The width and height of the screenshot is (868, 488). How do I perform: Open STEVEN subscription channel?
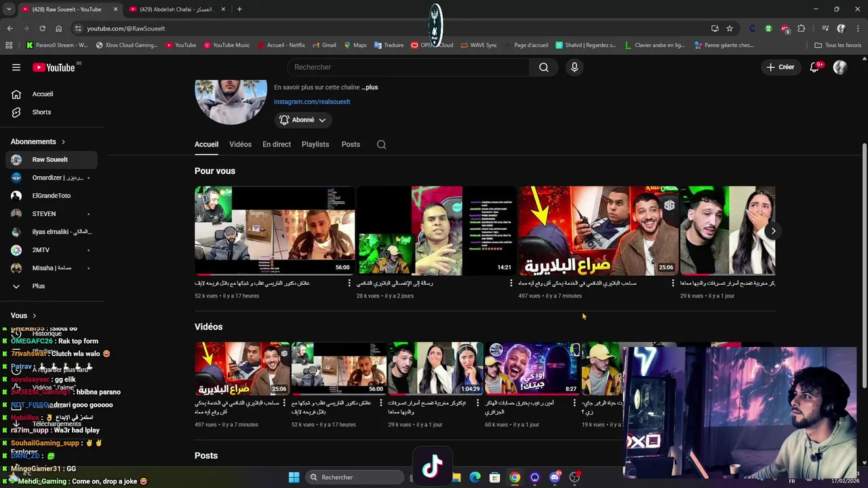pyautogui.click(x=52, y=213)
